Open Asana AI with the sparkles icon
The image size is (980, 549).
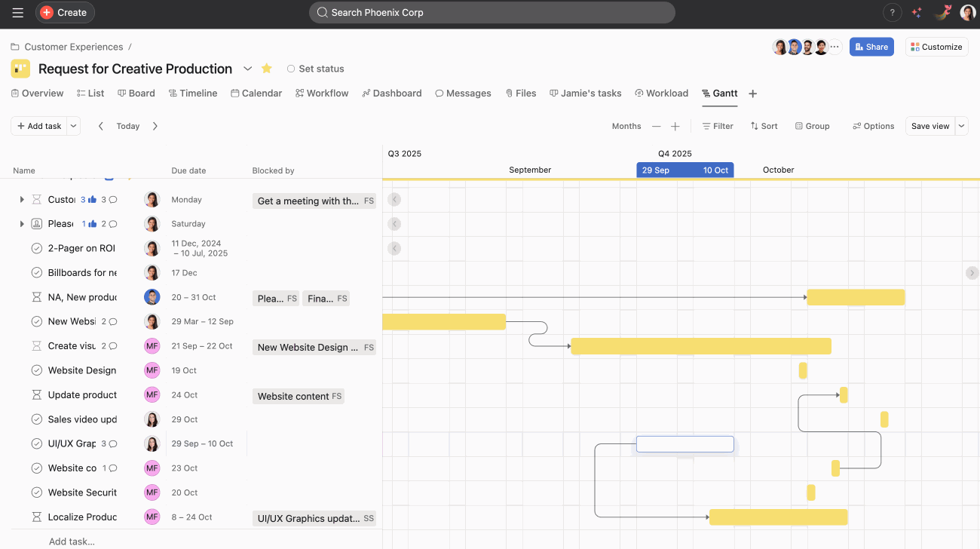click(x=917, y=12)
